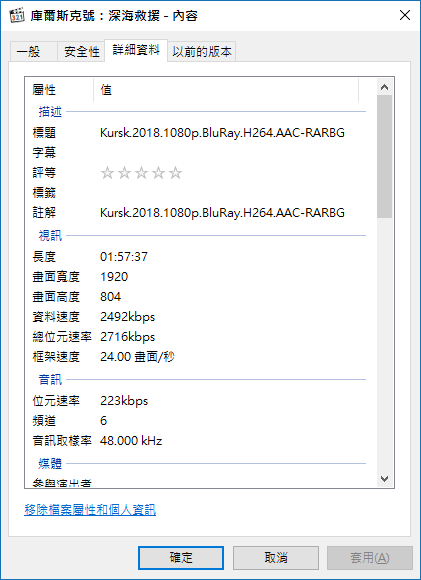The image size is (421, 580).
Task: Select the 頻道 value 6
Action: tap(104, 421)
